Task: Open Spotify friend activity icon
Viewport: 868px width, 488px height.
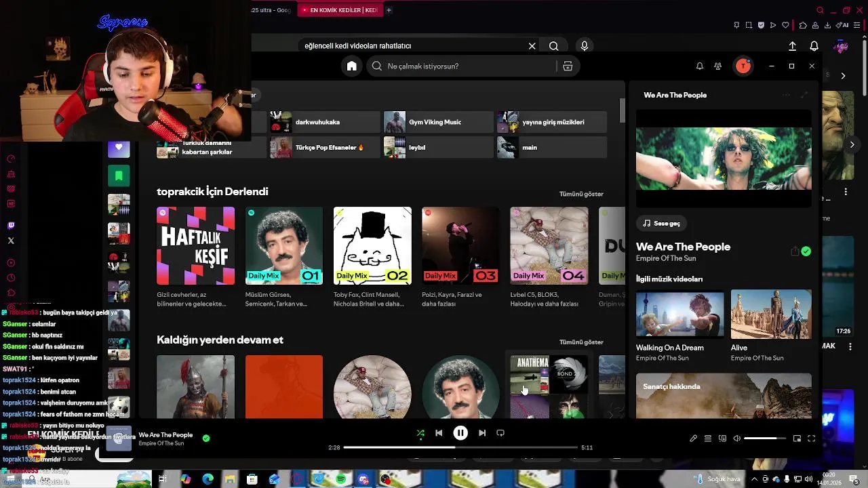Action: [717, 66]
